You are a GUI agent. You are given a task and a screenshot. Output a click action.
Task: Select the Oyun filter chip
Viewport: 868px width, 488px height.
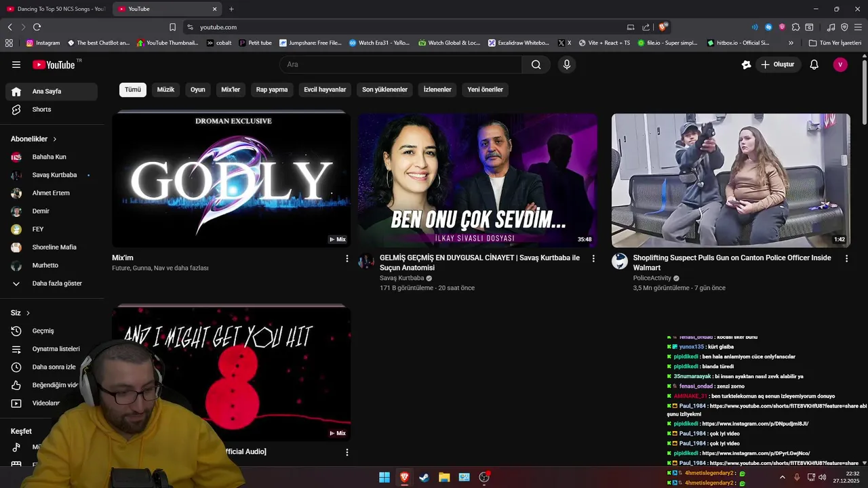[197, 89]
